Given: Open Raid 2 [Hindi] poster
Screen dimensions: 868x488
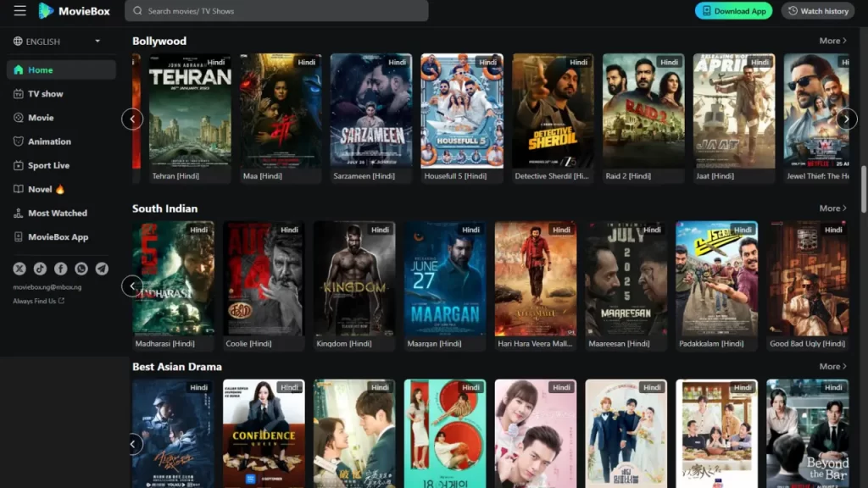Looking at the screenshot, I should point(643,111).
